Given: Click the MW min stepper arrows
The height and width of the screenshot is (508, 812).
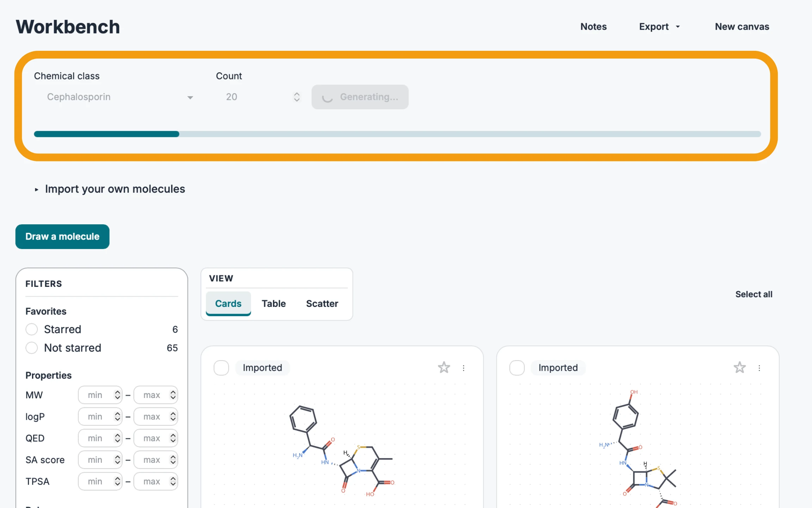Looking at the screenshot, I should pos(117,395).
